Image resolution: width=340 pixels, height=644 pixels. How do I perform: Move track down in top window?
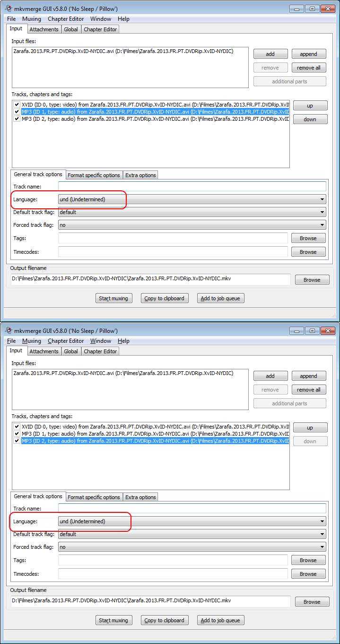tap(310, 119)
